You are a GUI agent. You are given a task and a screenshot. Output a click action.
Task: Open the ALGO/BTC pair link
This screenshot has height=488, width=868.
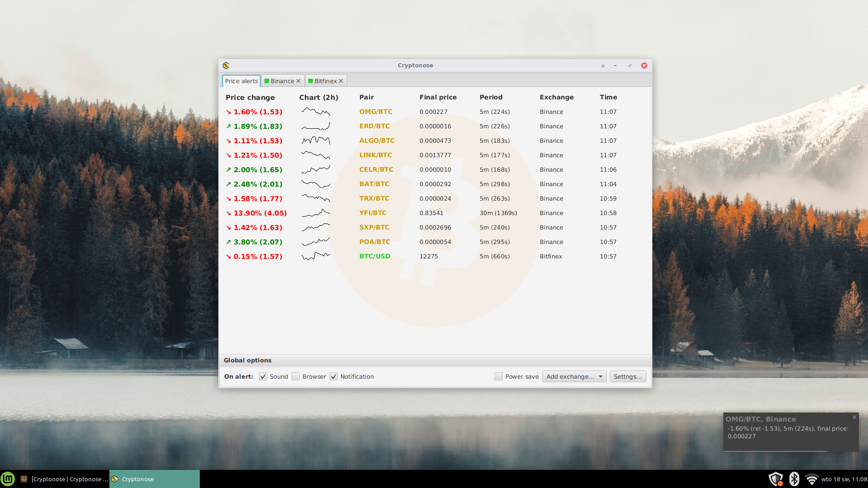click(x=377, y=141)
